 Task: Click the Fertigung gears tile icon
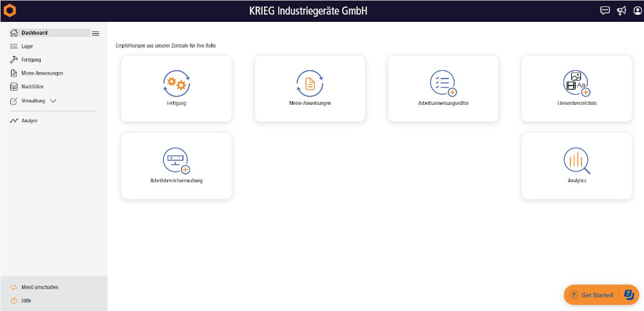tap(176, 83)
